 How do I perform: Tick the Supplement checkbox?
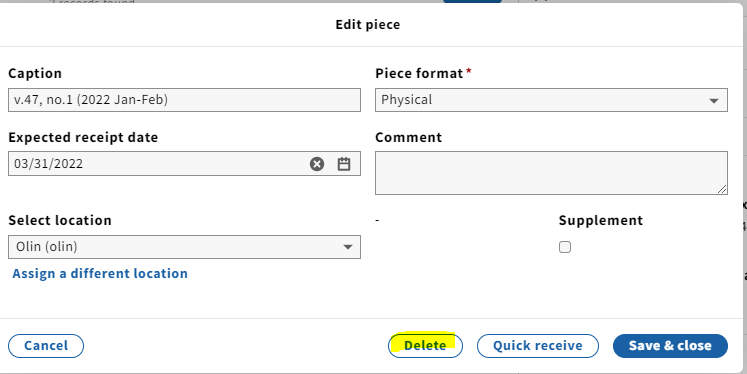point(565,247)
